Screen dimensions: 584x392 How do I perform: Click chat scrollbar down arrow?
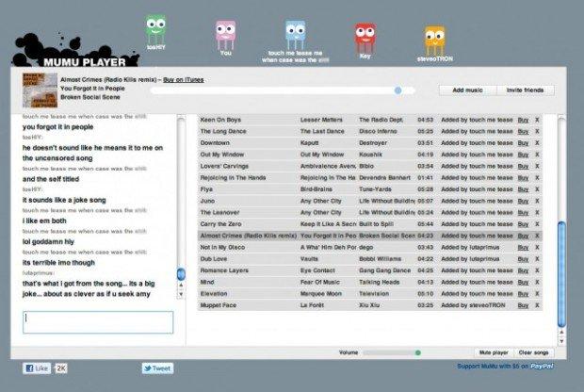pos(181,294)
